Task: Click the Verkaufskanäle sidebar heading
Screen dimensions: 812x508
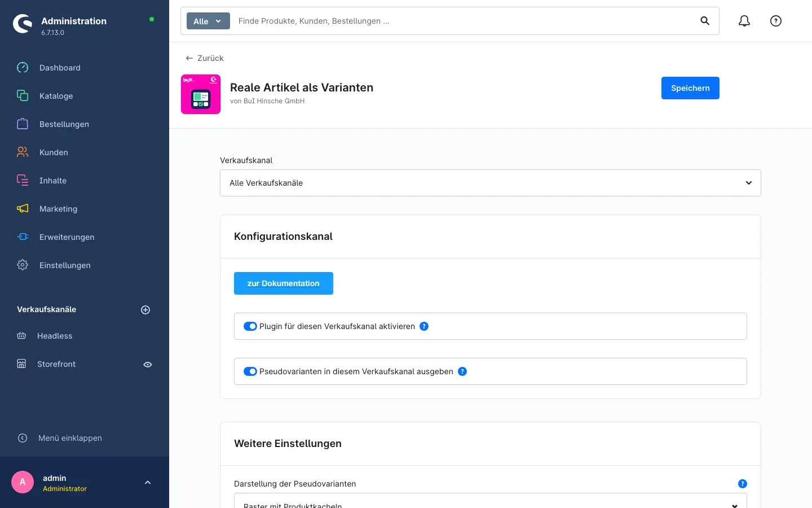Action: 46,309
